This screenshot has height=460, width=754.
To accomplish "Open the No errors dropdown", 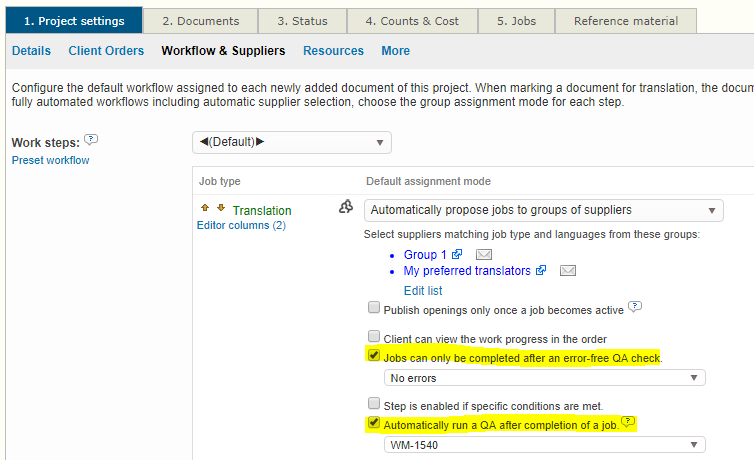I will coord(544,378).
